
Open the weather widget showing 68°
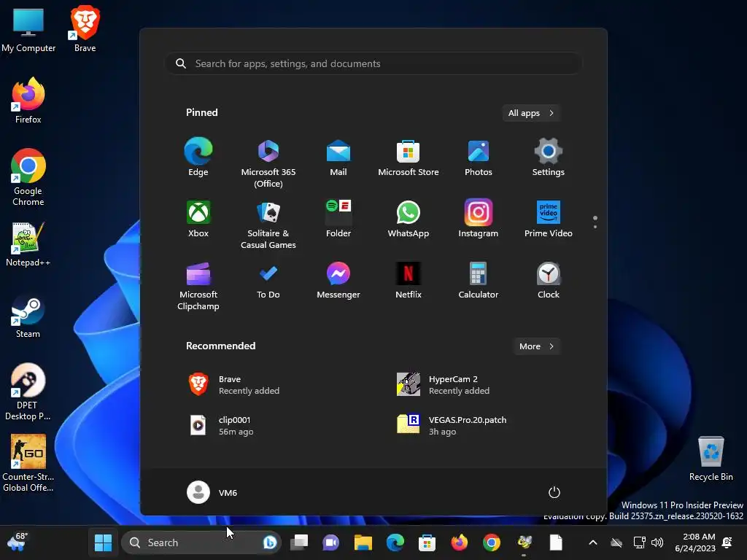[18, 542]
